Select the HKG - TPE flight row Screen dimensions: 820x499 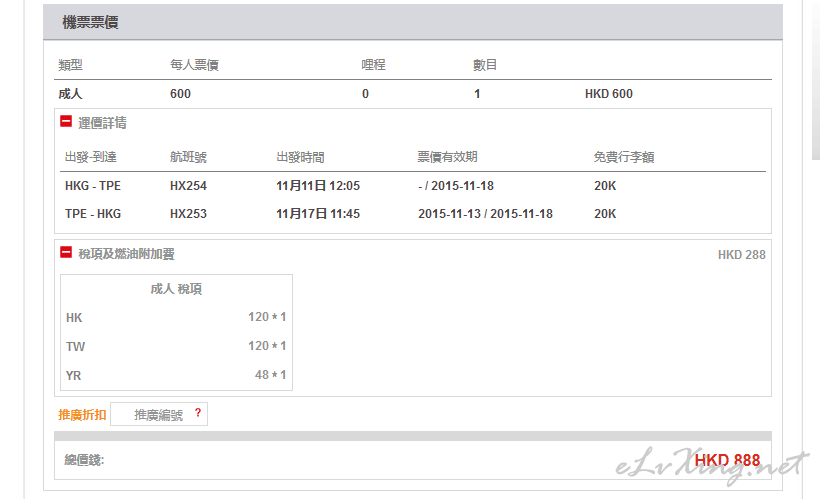point(413,186)
